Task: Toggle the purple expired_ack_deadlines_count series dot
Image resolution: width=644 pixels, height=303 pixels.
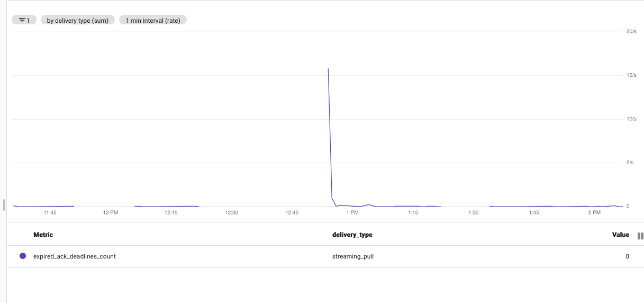Action: pos(23,256)
